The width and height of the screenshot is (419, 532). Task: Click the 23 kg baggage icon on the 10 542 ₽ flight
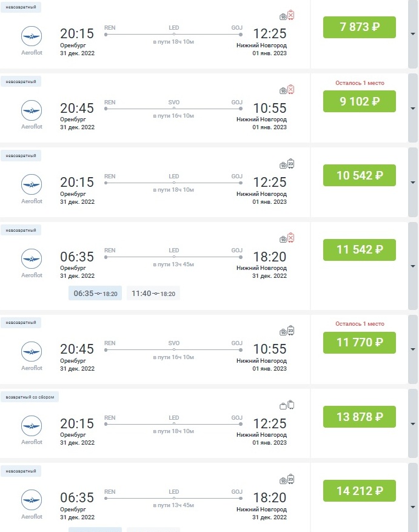coord(290,164)
